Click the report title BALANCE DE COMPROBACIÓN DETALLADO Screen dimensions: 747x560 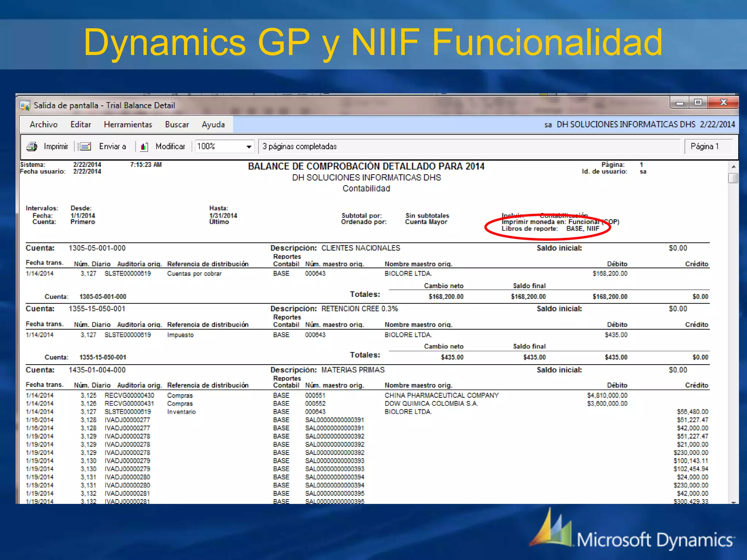click(366, 166)
